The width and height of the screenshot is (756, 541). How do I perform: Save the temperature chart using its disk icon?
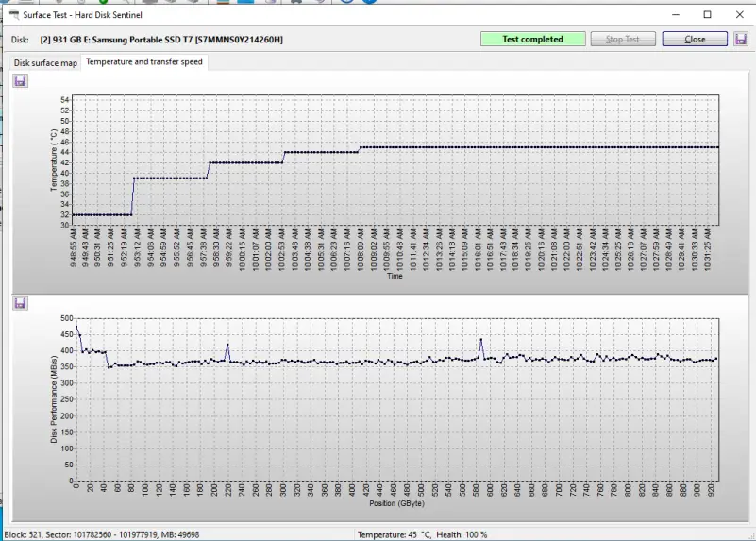point(20,80)
